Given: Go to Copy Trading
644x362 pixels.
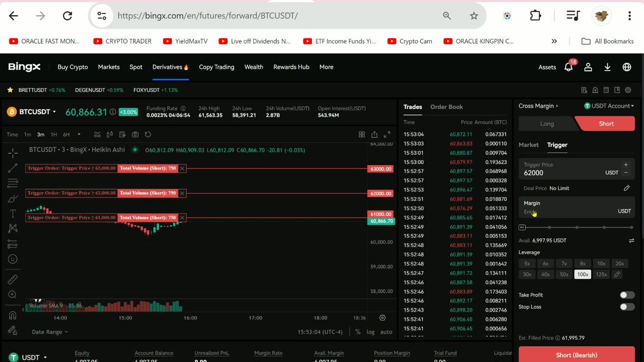Looking at the screenshot, I should 216,67.
